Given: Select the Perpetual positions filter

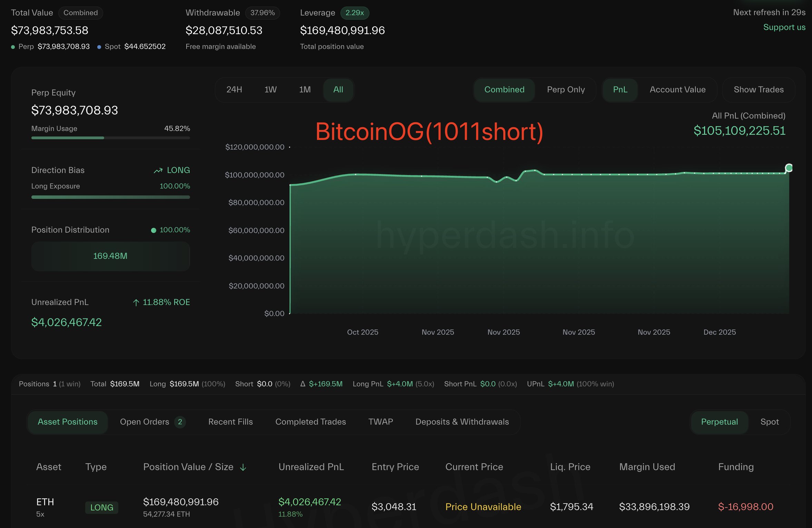Looking at the screenshot, I should 719,422.
